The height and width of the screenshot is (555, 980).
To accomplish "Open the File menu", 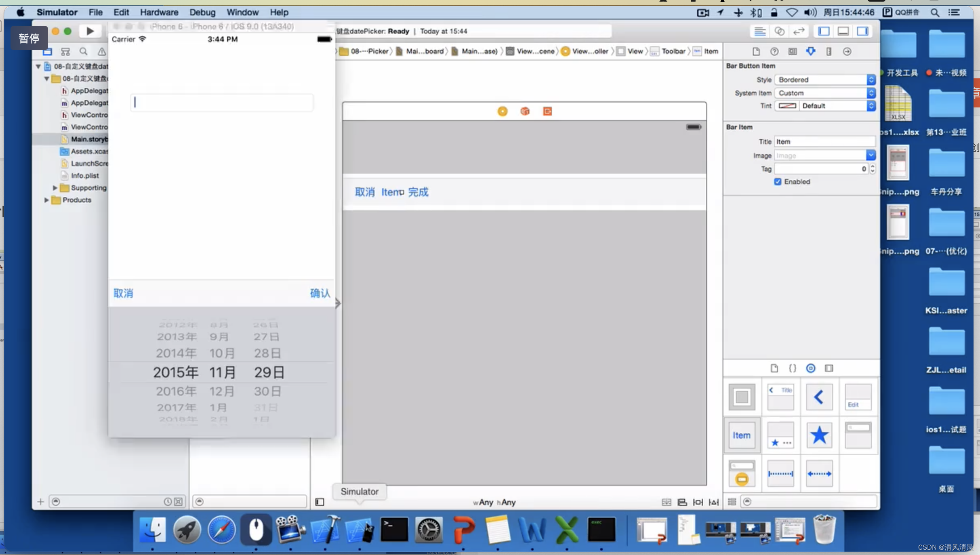I will coord(95,12).
